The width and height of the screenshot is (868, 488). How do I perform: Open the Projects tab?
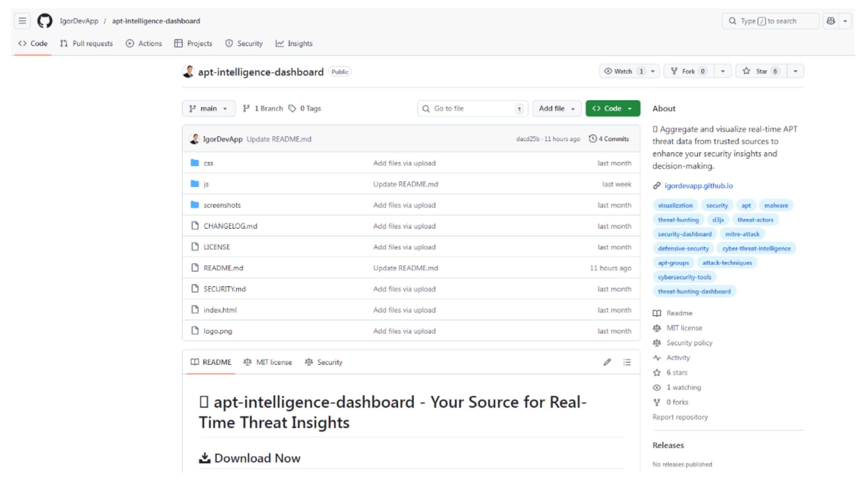(193, 43)
